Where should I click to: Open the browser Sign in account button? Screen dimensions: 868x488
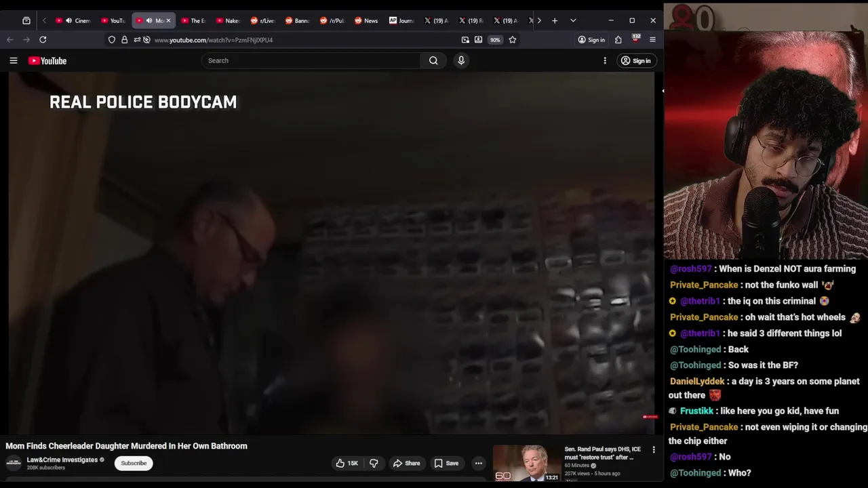tap(591, 40)
